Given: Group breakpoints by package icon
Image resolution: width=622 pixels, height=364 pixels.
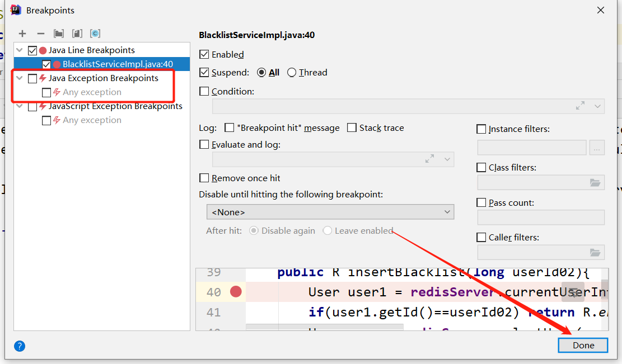Looking at the screenshot, I should click(58, 34).
